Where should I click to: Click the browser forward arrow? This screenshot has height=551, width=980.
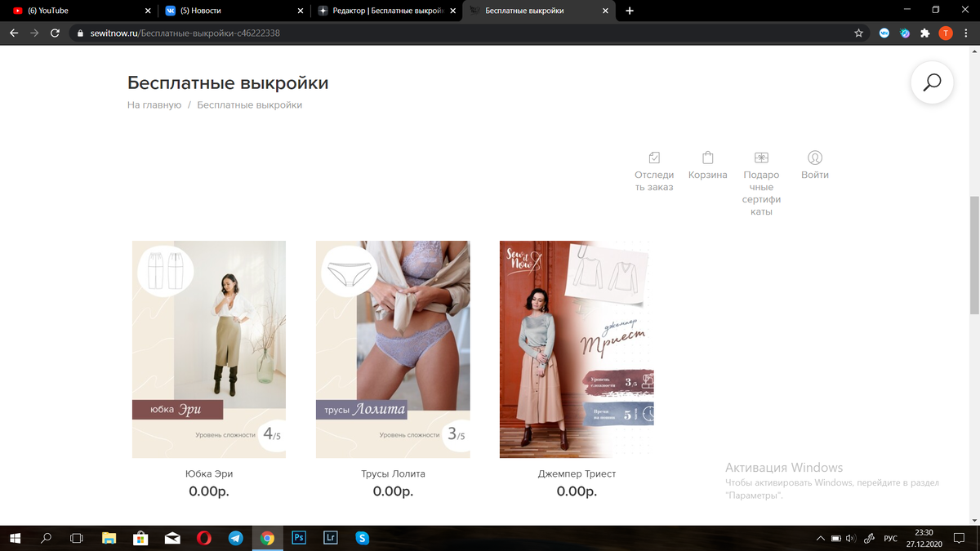coord(34,33)
